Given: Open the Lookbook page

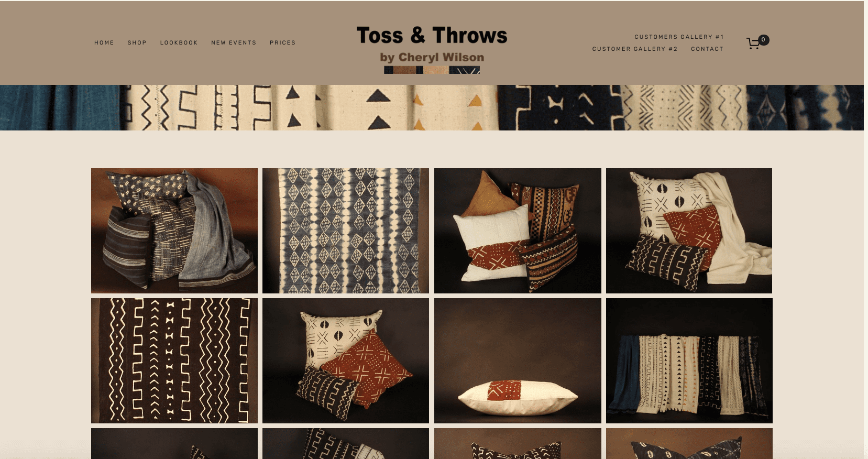Looking at the screenshot, I should click(x=179, y=42).
